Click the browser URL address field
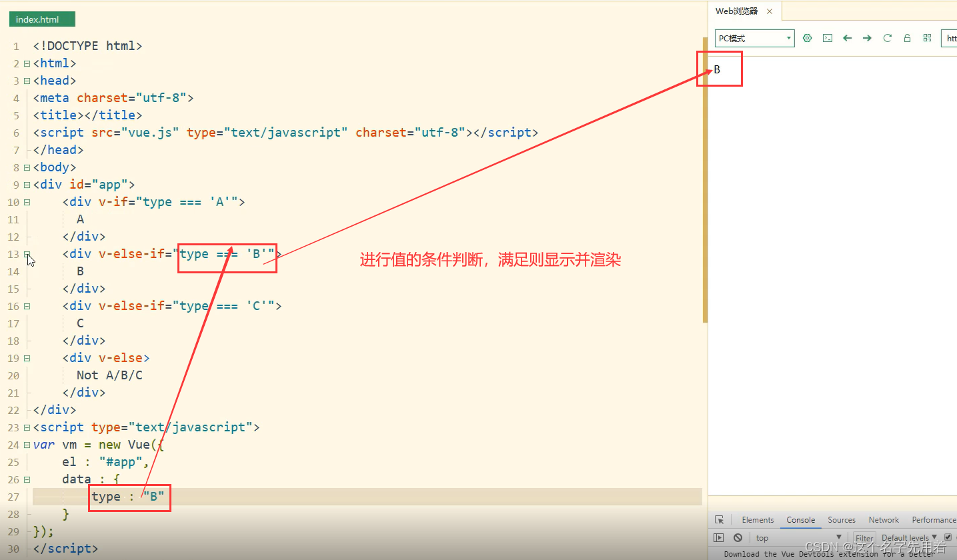The height and width of the screenshot is (560, 957). pos(949,38)
